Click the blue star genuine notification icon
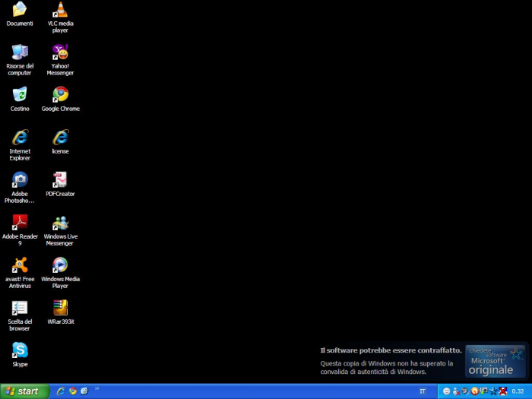Viewport: 532px width, 399px height. point(493,391)
